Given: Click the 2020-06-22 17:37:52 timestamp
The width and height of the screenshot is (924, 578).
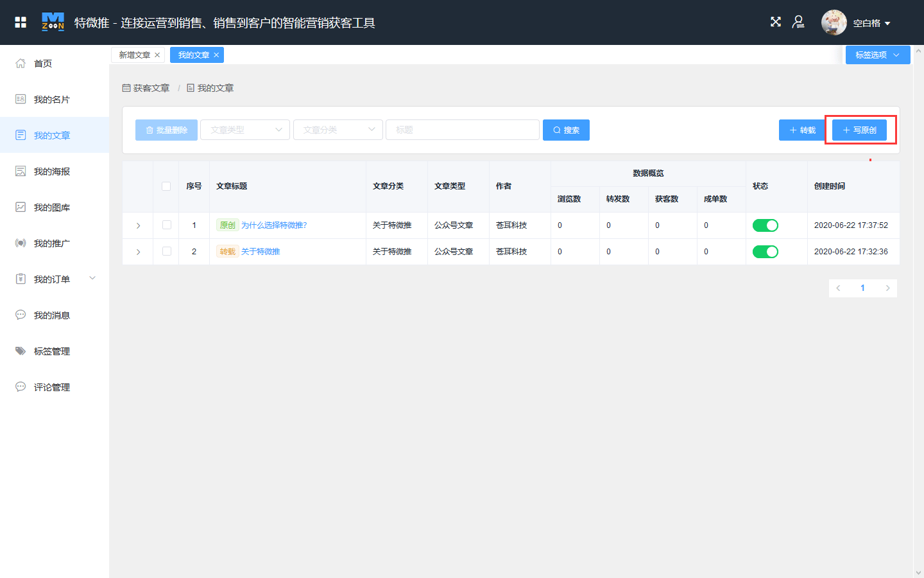Looking at the screenshot, I should tap(851, 225).
